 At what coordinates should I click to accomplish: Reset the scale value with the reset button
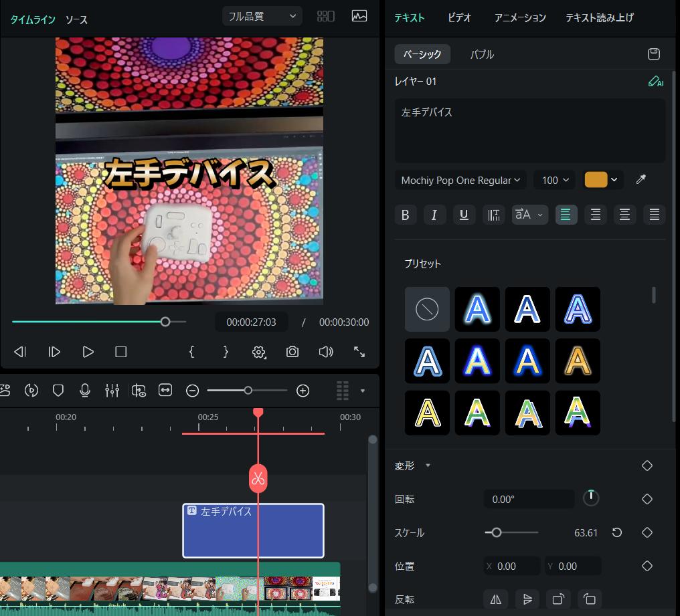(616, 532)
